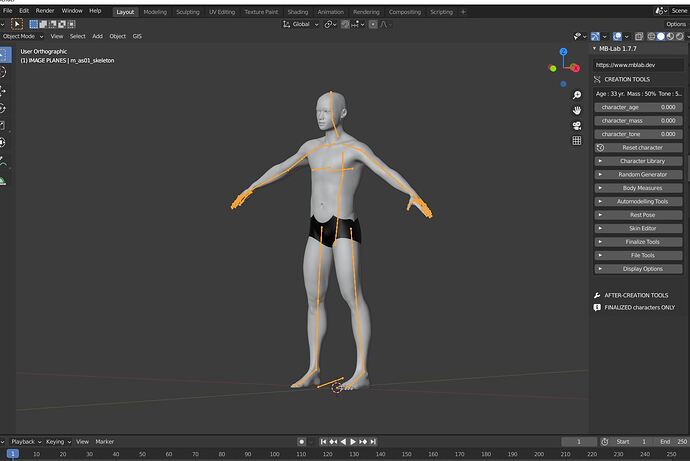The width and height of the screenshot is (690, 461).
Task: Choose the Set new selection mode icon
Action: pyautogui.click(x=33, y=24)
